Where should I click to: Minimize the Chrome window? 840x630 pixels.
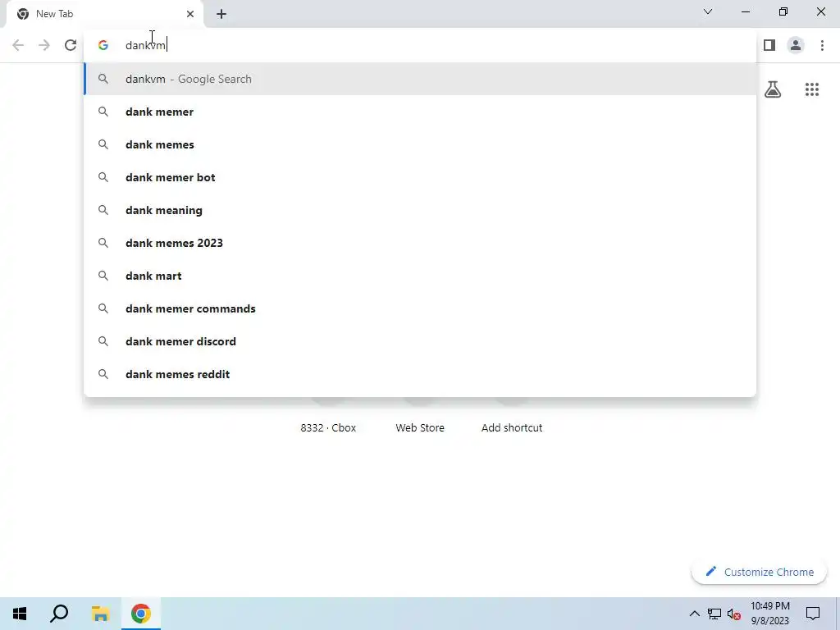point(746,11)
